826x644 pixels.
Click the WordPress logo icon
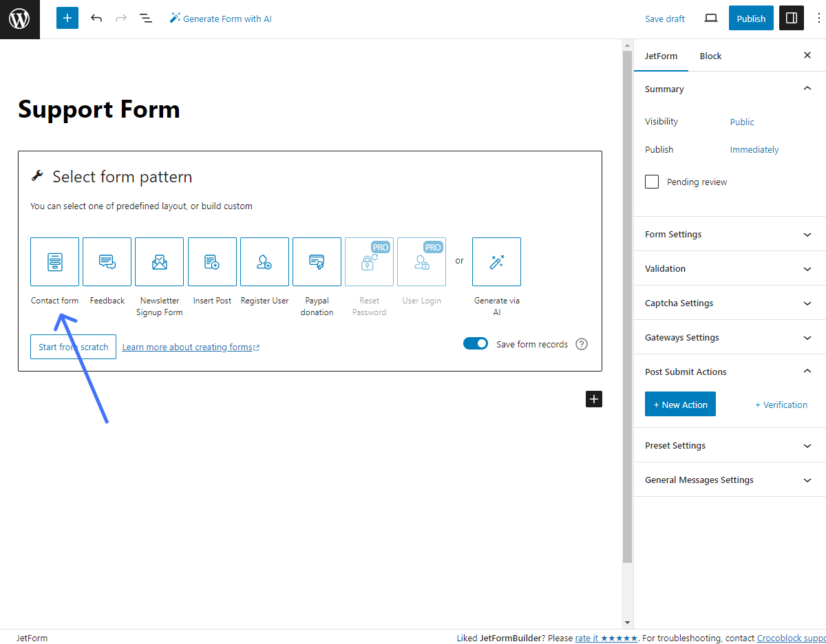(x=19, y=19)
